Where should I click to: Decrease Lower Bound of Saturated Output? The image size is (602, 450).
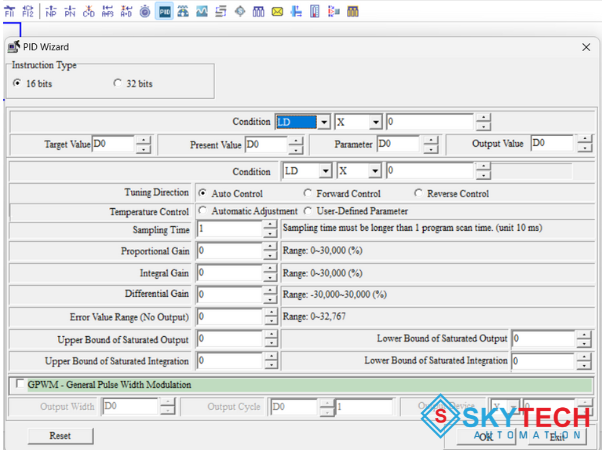584,343
